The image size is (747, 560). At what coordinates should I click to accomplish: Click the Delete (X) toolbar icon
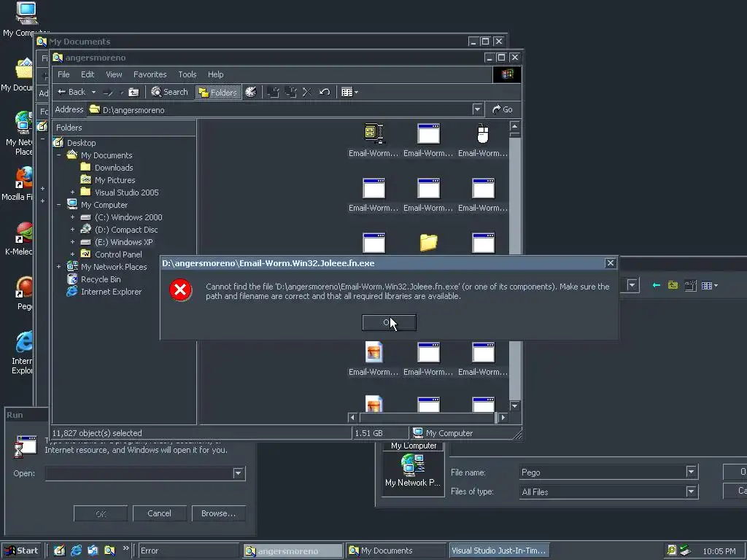click(307, 92)
